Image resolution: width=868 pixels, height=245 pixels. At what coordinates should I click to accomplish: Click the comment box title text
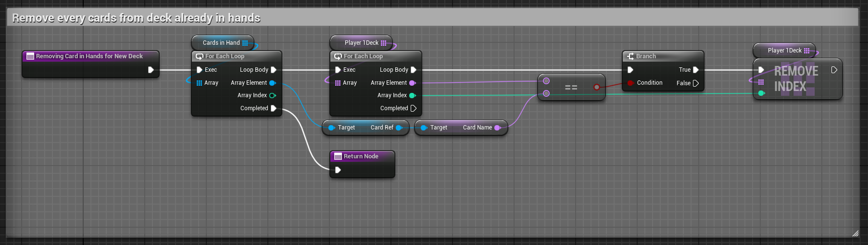click(x=136, y=18)
